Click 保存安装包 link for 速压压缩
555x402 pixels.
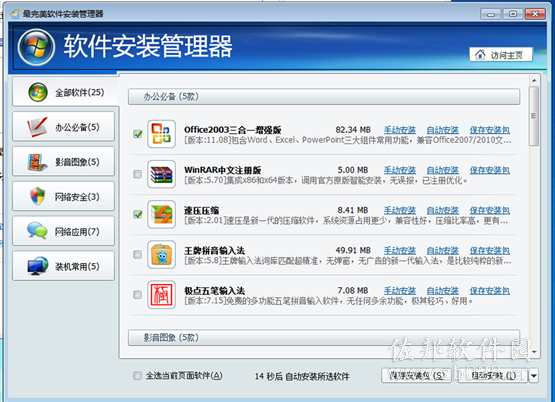tap(490, 210)
